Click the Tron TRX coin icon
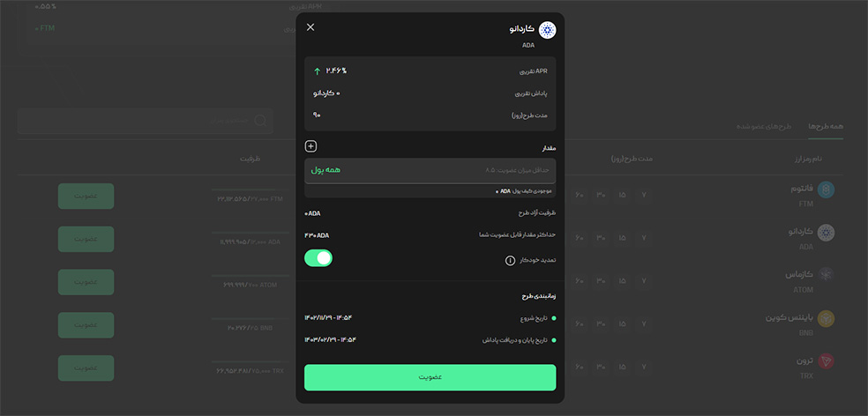The width and height of the screenshot is (868, 416). click(826, 361)
